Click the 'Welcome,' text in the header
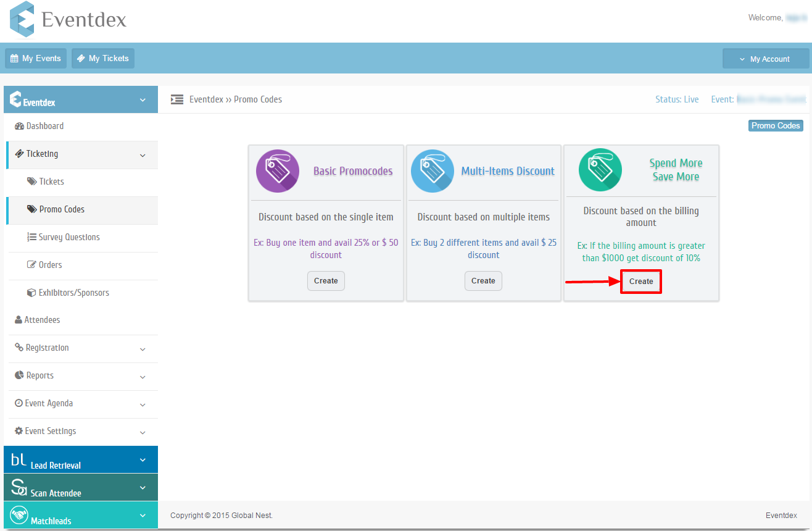Screen dimensions: 812x531 (x=765, y=18)
